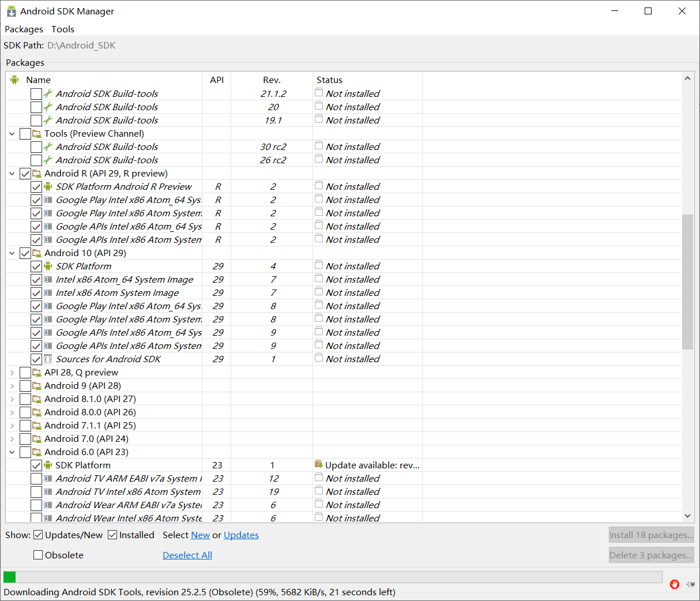Open the download log icon in status bar
Viewport: 700px width, 601px height.
pos(690,584)
